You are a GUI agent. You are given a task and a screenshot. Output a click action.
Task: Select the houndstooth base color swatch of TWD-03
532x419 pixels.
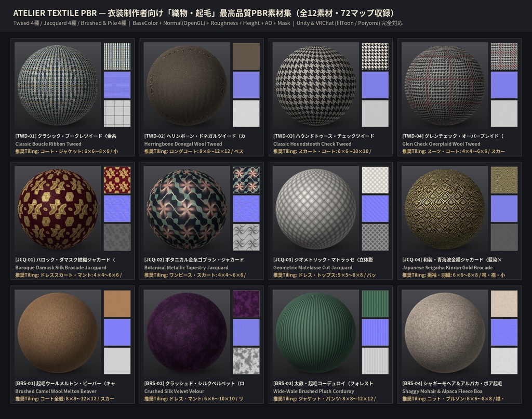(375, 56)
